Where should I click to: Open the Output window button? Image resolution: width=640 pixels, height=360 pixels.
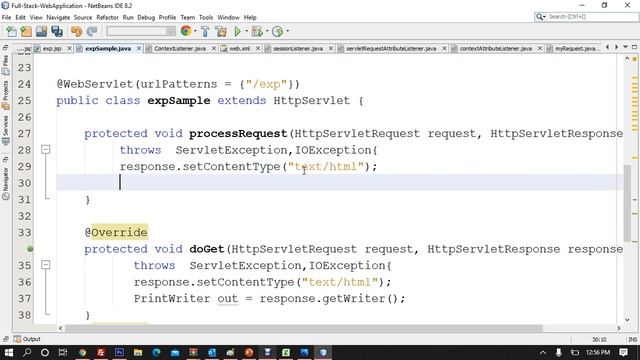(27, 339)
